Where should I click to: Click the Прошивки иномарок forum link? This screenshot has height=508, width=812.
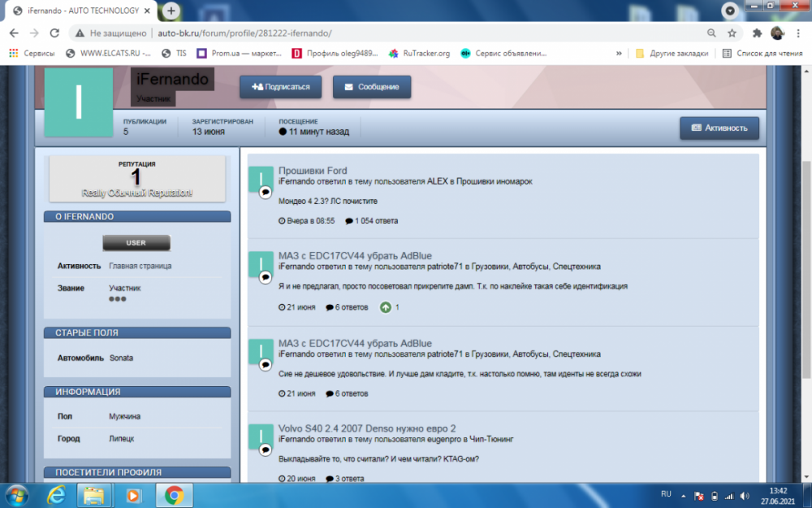494,181
